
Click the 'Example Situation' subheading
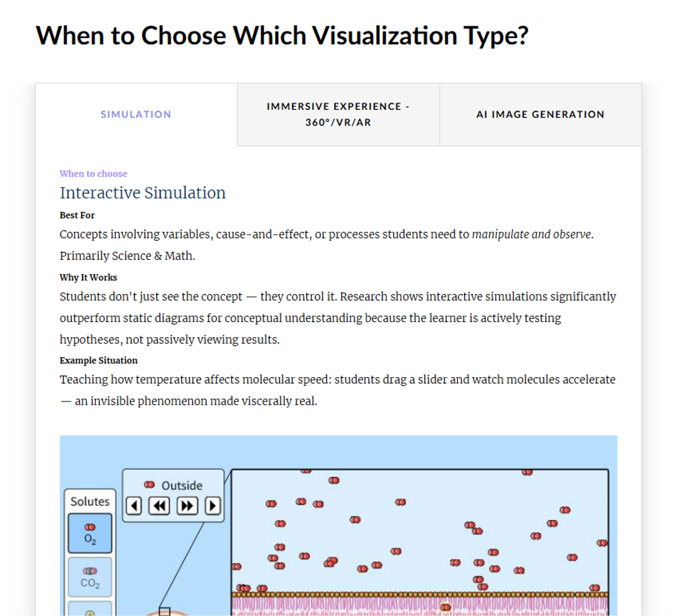tap(98, 360)
